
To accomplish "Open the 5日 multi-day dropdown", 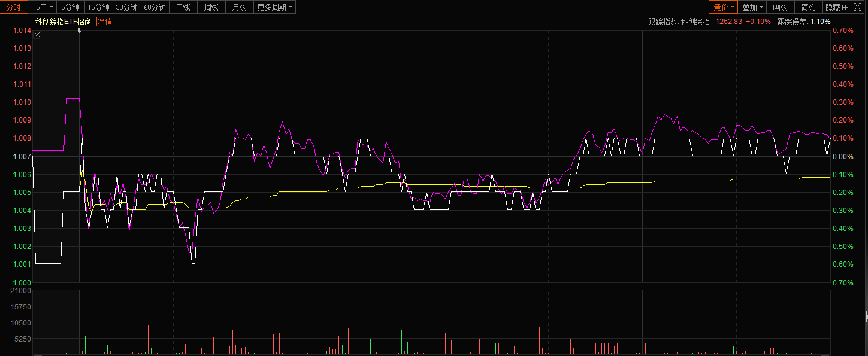I will coord(45,7).
